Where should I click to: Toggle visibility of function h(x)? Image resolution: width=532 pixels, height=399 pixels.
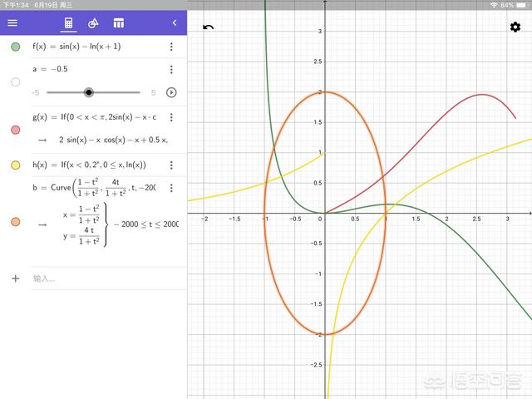tap(15, 165)
